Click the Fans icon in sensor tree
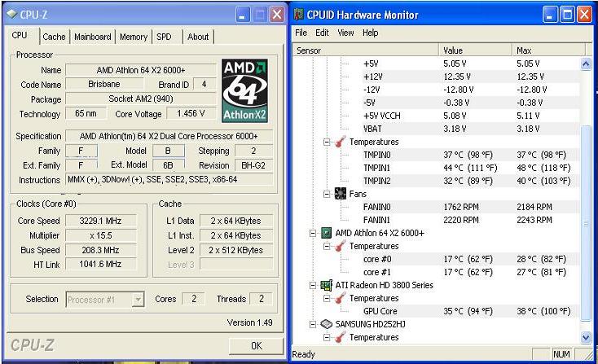This screenshot has width=598, height=364. click(341, 194)
